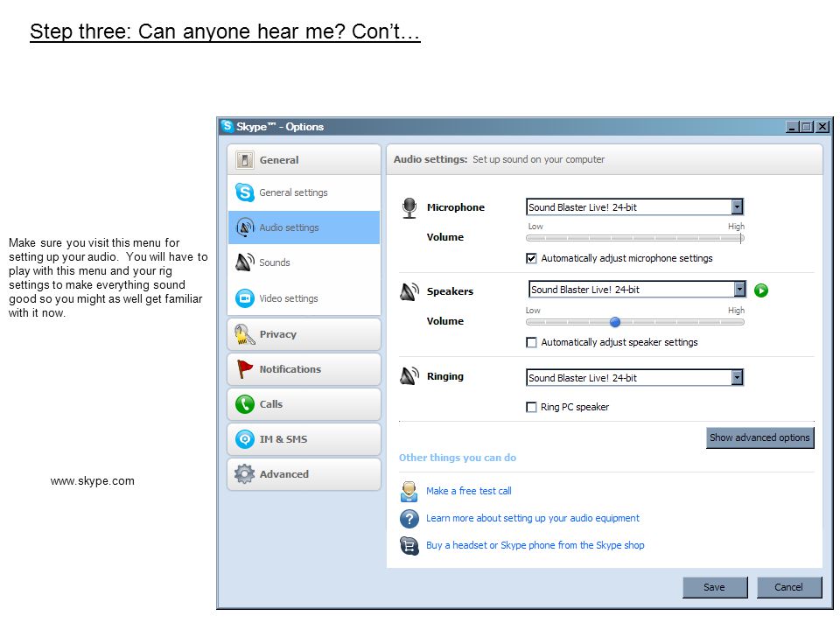Click the Privacy keys and lock icon
The image size is (840, 630).
click(x=244, y=334)
